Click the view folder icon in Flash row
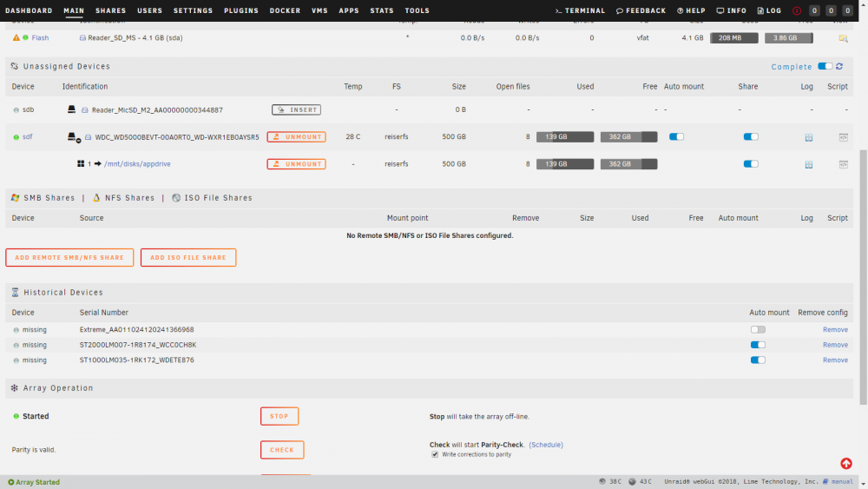 point(843,38)
